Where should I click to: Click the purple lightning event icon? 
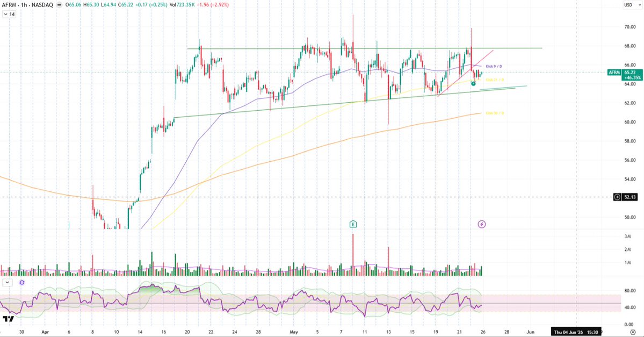tap(482, 224)
